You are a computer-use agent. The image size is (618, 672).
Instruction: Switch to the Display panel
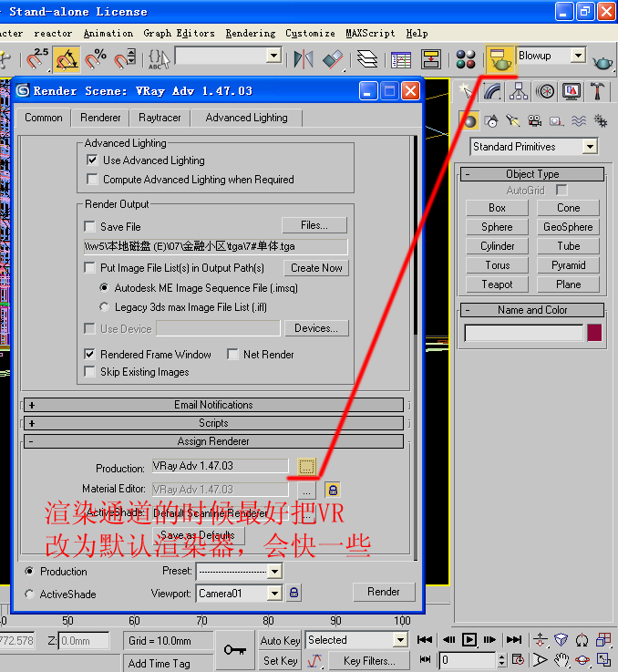[572, 91]
